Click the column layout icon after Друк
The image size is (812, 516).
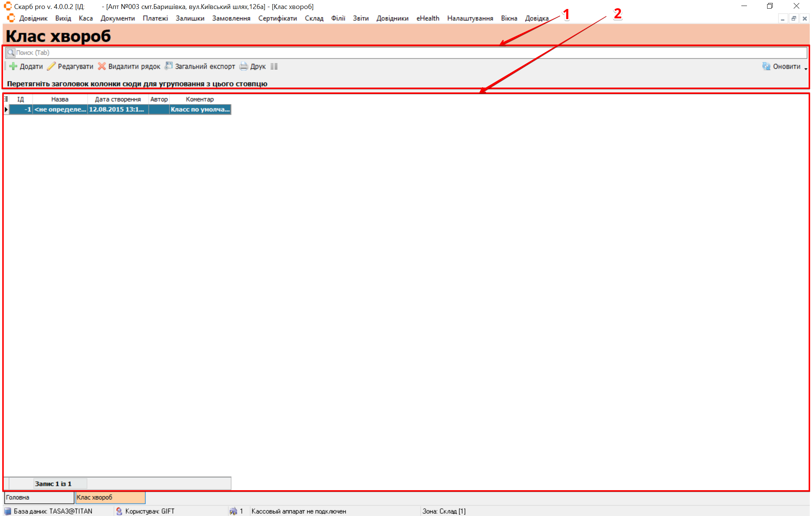coord(274,66)
